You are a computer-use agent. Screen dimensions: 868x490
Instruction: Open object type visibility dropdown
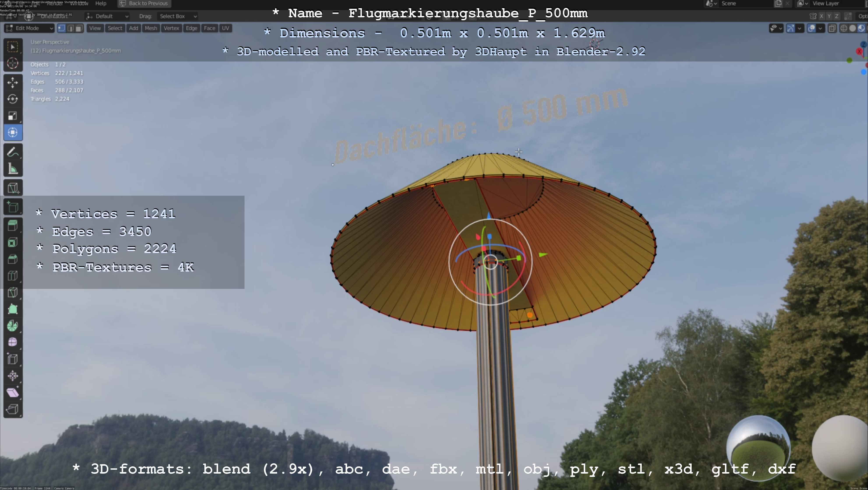click(776, 28)
